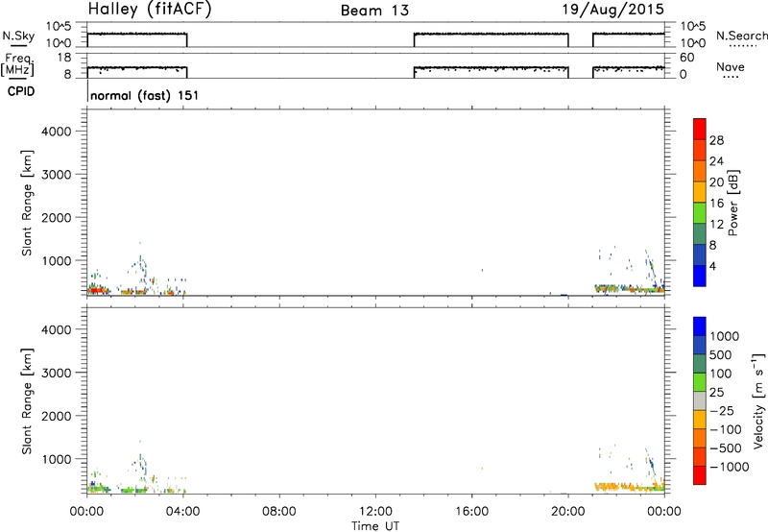Click the light green 12-16 dB Power swatch
768x532 pixels.
pos(700,212)
